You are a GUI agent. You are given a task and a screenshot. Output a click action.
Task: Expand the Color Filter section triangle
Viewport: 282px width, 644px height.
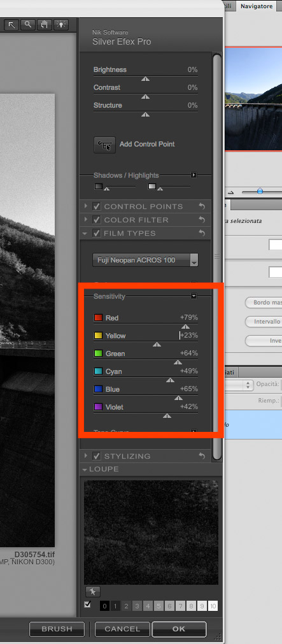pos(86,220)
